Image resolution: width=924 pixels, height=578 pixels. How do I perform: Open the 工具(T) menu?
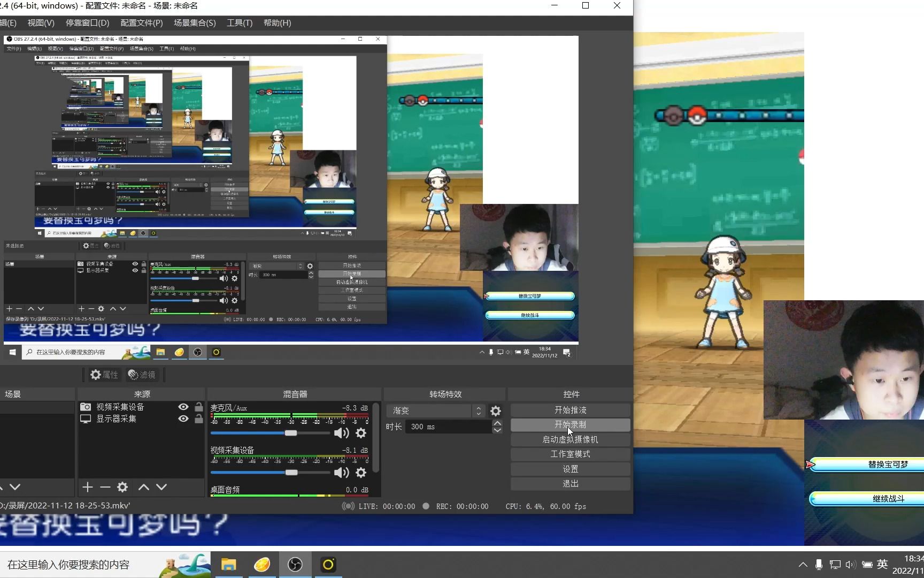coord(240,23)
